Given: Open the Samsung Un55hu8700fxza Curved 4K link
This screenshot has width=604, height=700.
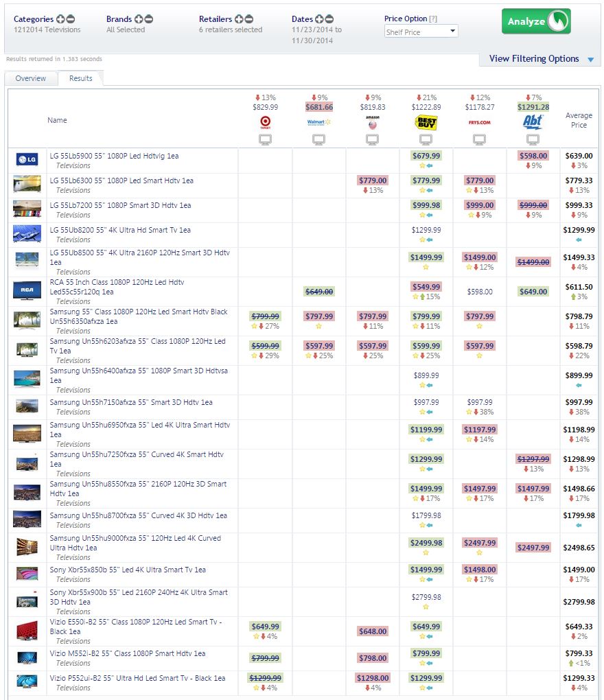Looking at the screenshot, I should pos(139,515).
